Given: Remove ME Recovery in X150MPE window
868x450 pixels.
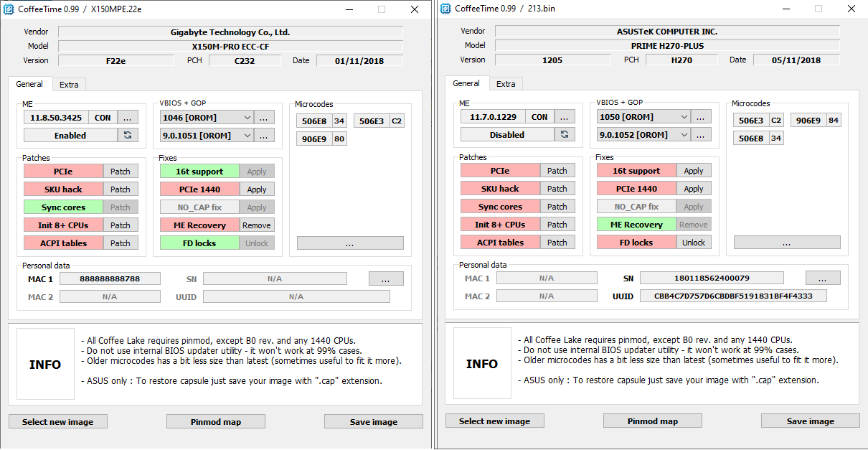Looking at the screenshot, I should pyautogui.click(x=257, y=225).
